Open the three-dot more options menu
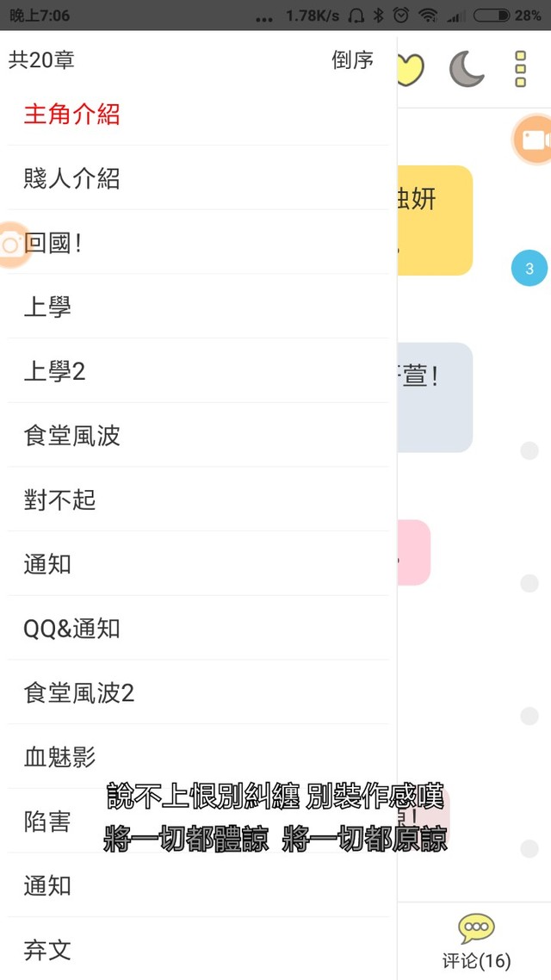The height and width of the screenshot is (980, 551). click(520, 69)
